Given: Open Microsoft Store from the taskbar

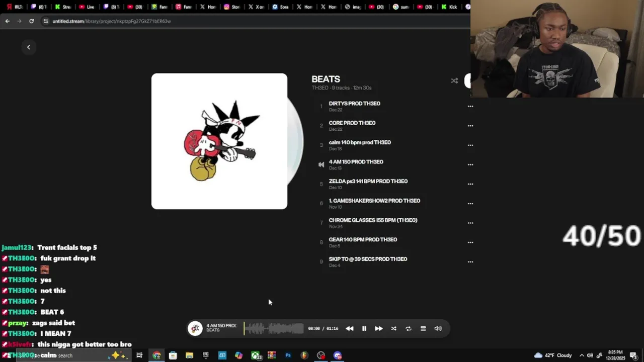Looking at the screenshot, I should (173, 355).
